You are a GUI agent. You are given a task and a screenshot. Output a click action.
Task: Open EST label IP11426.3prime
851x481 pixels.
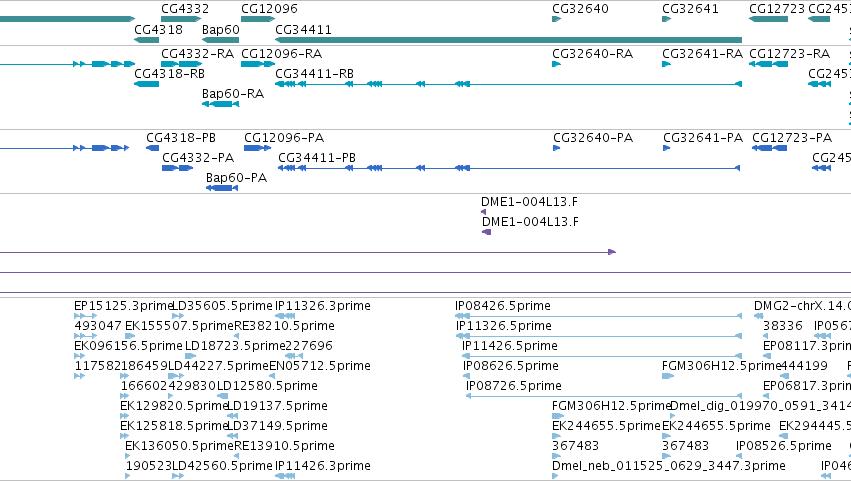[323, 466]
